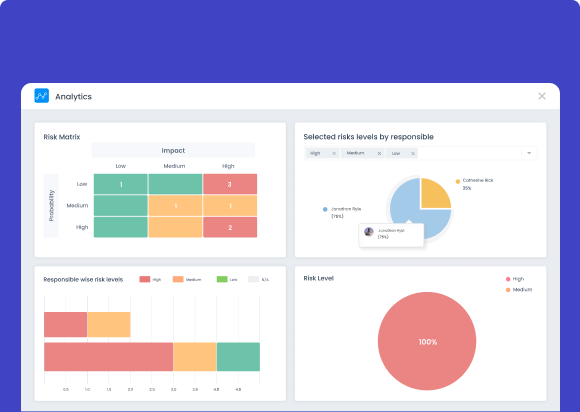
Task: Select red matrix cell showing 2
Action: click(x=230, y=227)
